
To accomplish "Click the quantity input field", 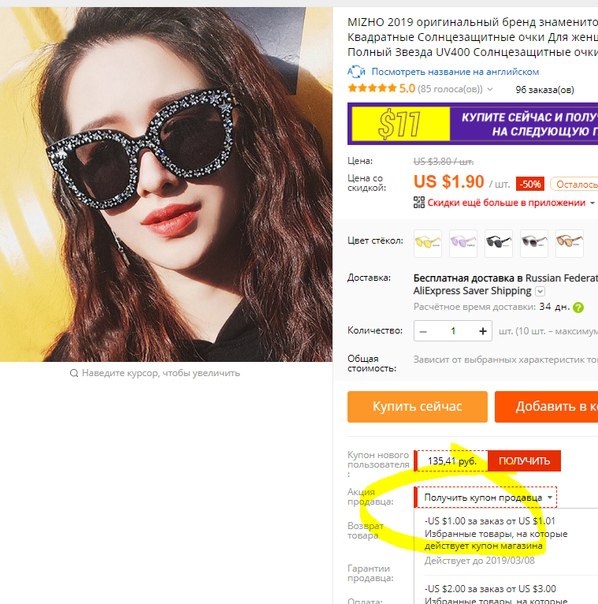I will 453,331.
